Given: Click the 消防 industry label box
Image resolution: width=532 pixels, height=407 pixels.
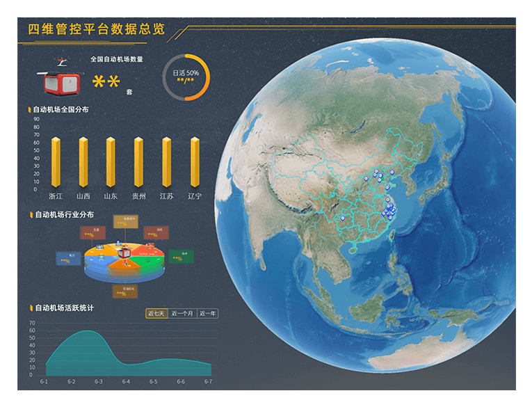Looking at the screenshot, I should point(157,232).
